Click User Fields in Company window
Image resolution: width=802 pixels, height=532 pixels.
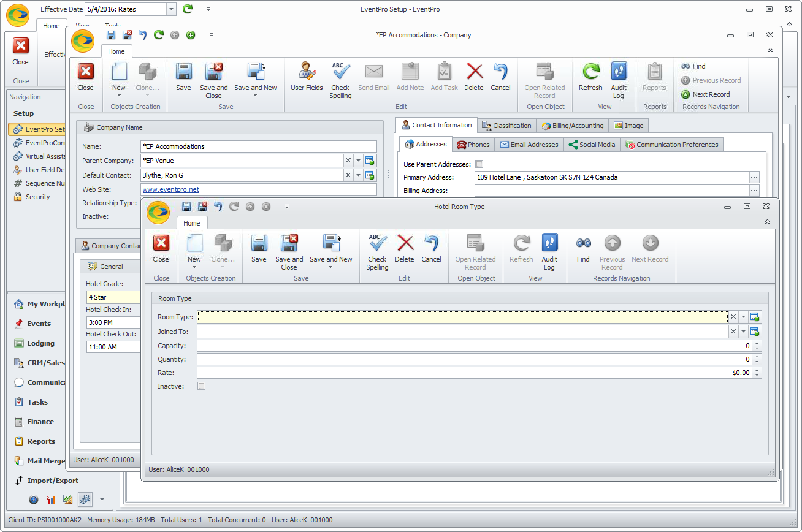[307, 77]
